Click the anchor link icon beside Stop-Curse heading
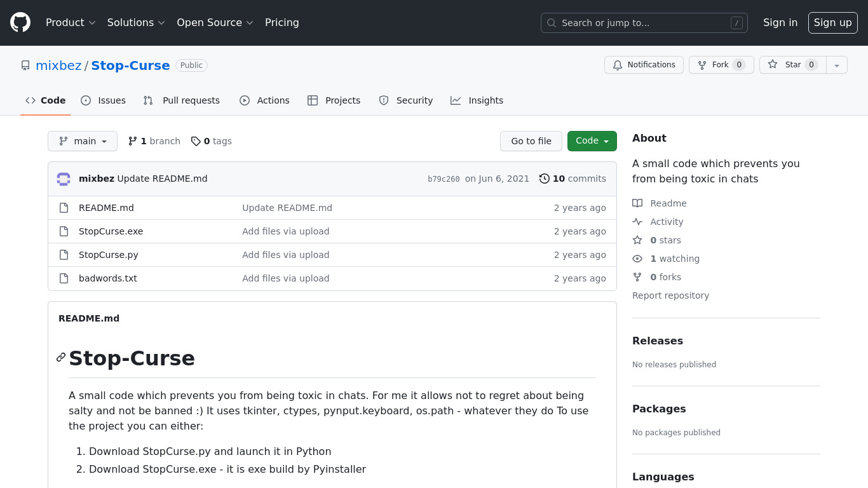868x488 pixels. pyautogui.click(x=61, y=357)
